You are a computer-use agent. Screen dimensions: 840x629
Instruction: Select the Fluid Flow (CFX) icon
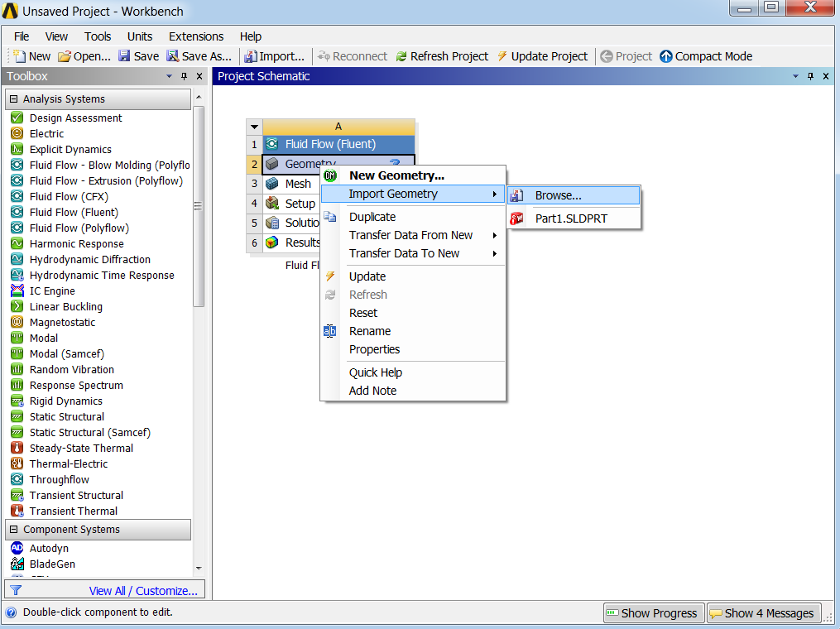[17, 197]
